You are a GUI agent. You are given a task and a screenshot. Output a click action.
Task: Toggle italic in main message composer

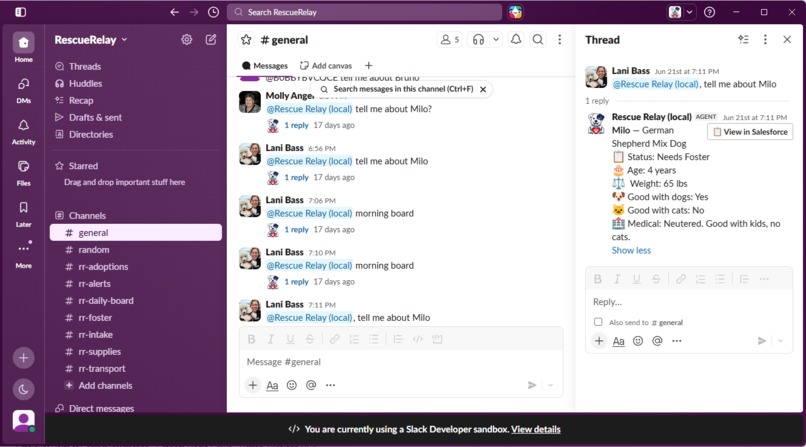[x=270, y=339]
